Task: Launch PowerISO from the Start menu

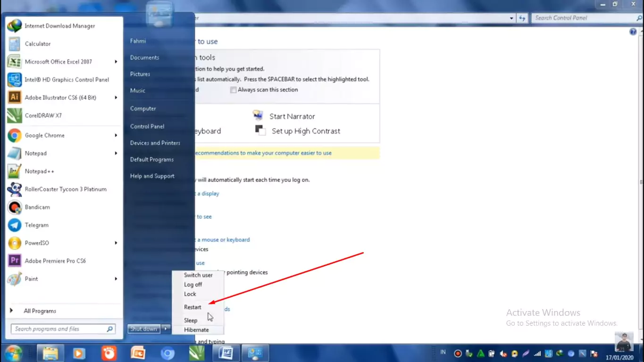Action: (64, 243)
